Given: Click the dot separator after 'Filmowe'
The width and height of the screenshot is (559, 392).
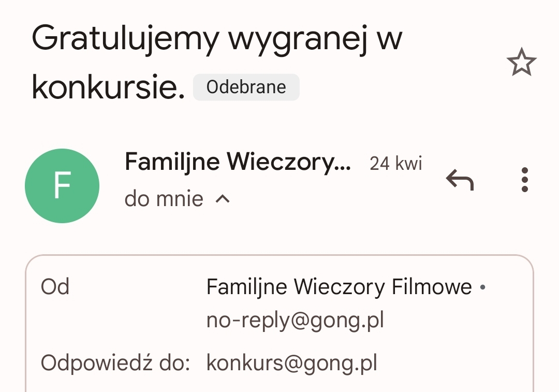Looking at the screenshot, I should (x=482, y=287).
